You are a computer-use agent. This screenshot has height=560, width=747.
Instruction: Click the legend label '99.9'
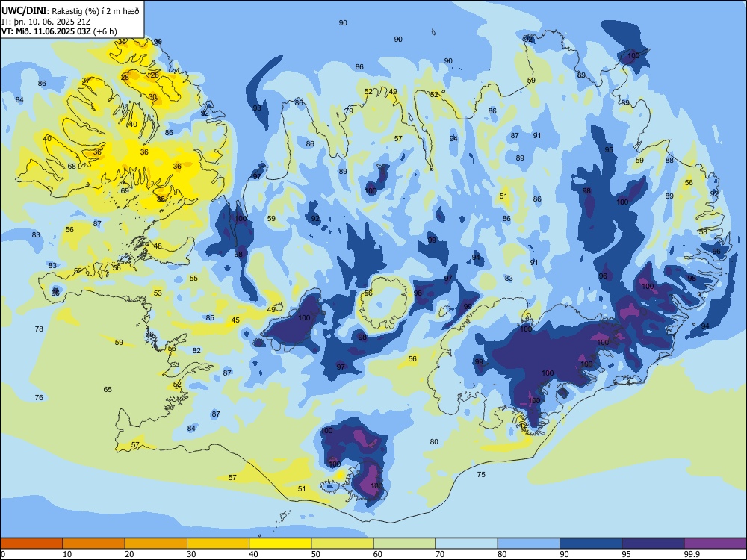tap(692, 554)
